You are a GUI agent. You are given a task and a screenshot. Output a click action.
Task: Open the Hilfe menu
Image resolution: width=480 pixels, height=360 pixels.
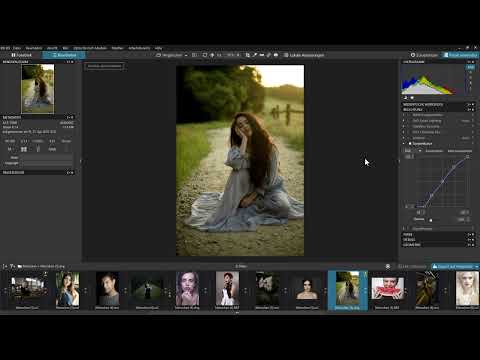[158, 48]
